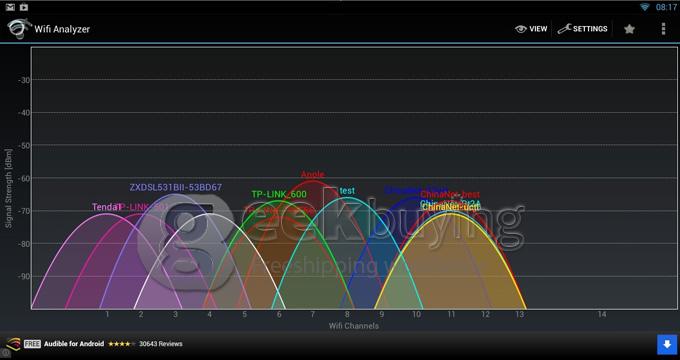The width and height of the screenshot is (680, 360).
Task: Open SETTINGS with the wrench icon
Action: coord(582,29)
